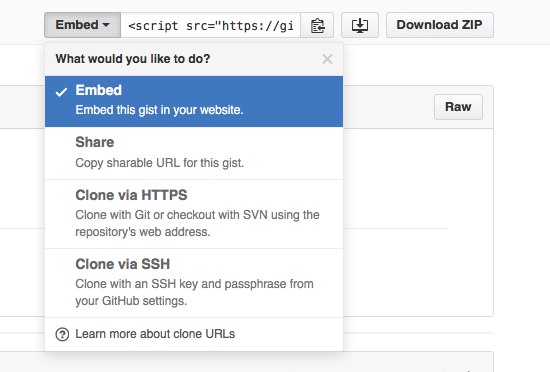Close the 'What would you like to do?' popup
The height and width of the screenshot is (372, 550).
pyautogui.click(x=327, y=59)
